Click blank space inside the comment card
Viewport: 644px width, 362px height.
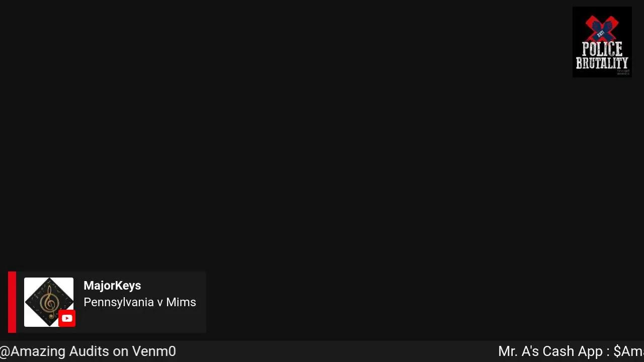[151, 322]
